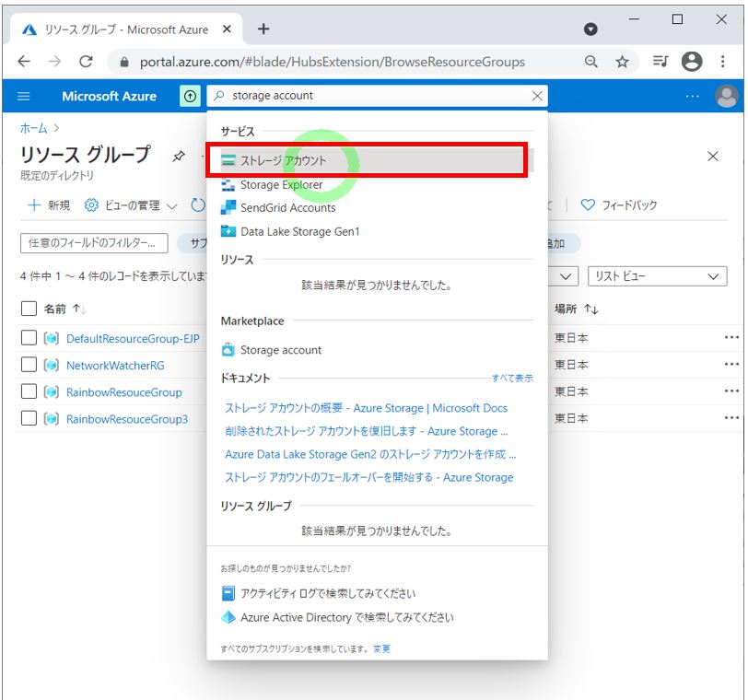Open the ellipsis menu in the Azure header
The image size is (748, 700).
pyautogui.click(x=692, y=97)
